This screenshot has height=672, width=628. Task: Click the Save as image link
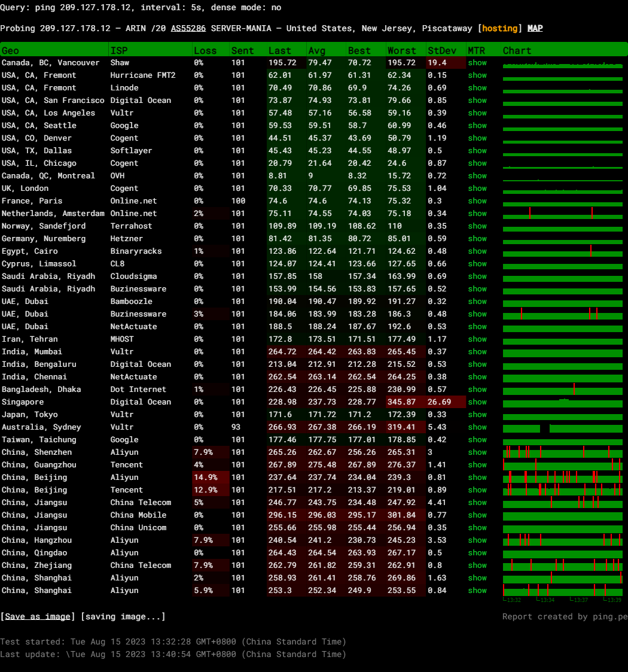pos(37,616)
